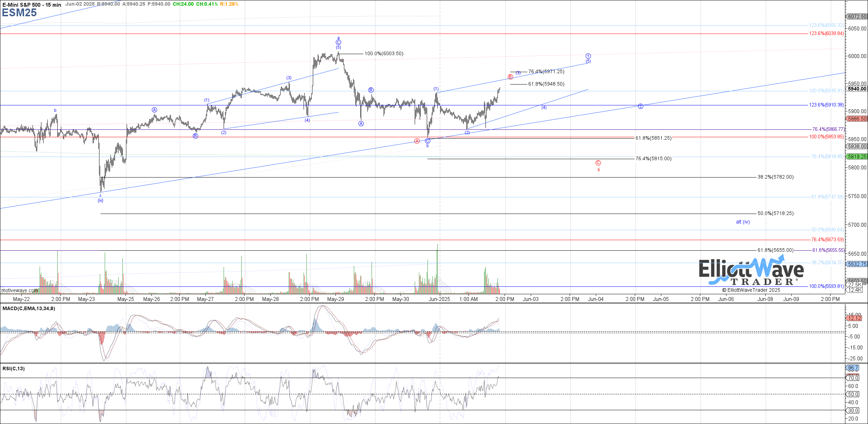Click the blue 123.6%(5910.38) label
868x424 pixels.
coord(827,105)
